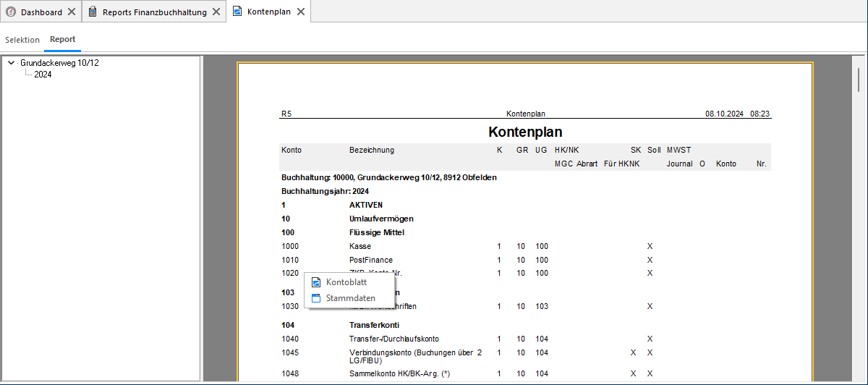Viewport: 868px width, 385px height.
Task: Click the Kontenplan tab icon
Action: click(x=237, y=12)
